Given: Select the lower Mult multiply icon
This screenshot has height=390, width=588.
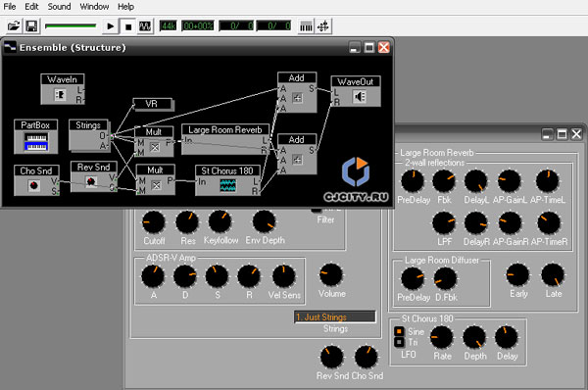Looking at the screenshot, I should click(x=156, y=185).
